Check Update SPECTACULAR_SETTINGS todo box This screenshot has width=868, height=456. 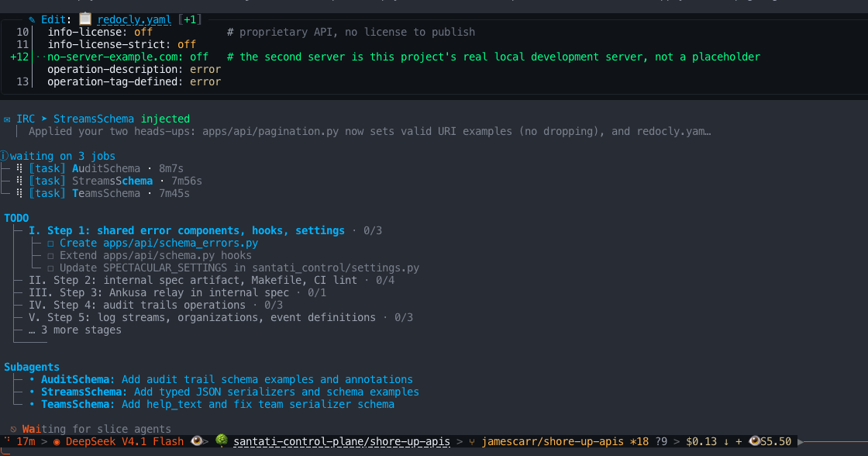(50, 268)
